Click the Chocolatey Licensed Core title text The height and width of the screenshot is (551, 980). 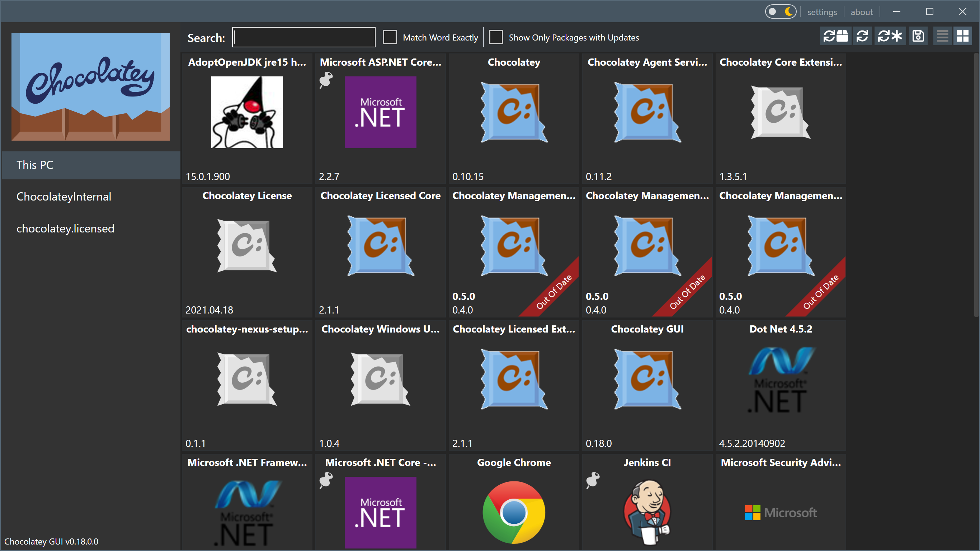381,196
